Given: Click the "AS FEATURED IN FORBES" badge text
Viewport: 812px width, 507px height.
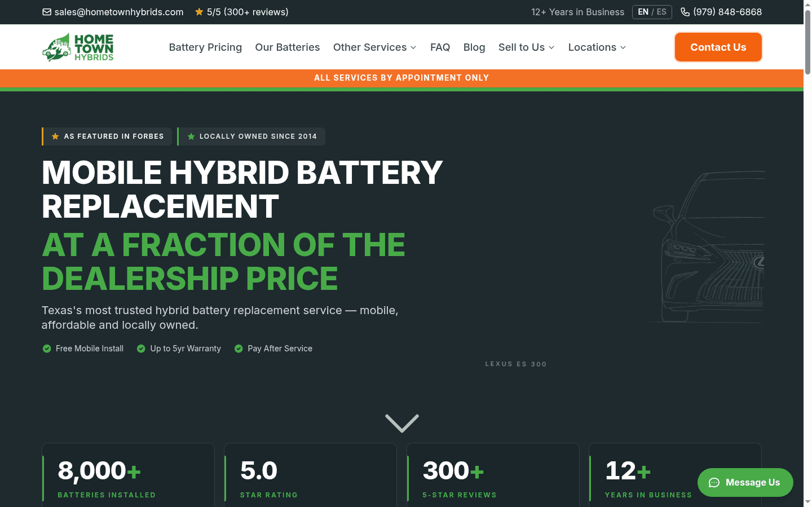Looking at the screenshot, I should (114, 136).
